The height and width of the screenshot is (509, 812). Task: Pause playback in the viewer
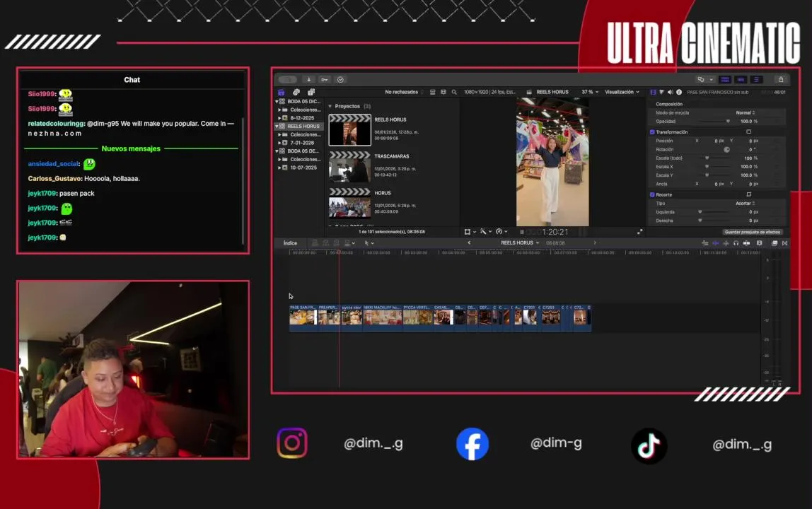[521, 232]
